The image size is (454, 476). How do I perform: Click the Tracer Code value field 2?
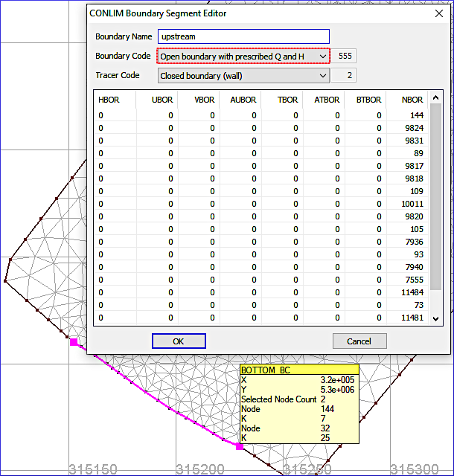(343, 75)
